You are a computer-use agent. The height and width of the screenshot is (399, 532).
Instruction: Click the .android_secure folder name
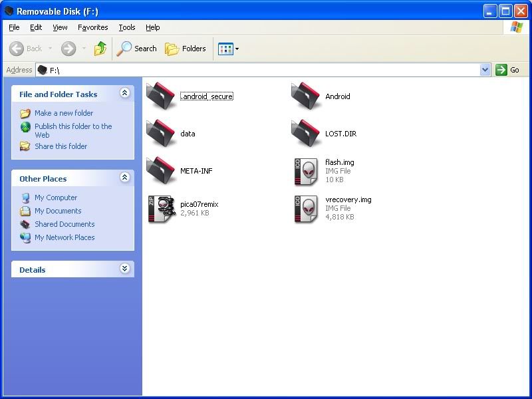point(207,96)
